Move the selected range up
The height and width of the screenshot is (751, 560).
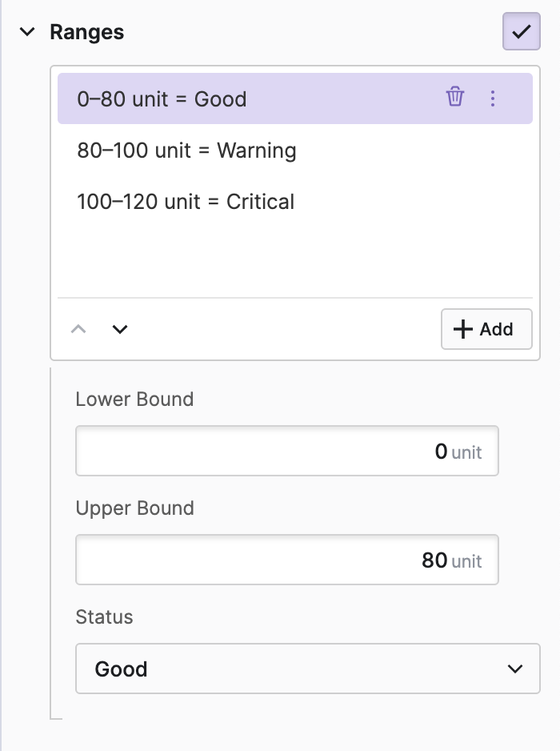point(78,329)
